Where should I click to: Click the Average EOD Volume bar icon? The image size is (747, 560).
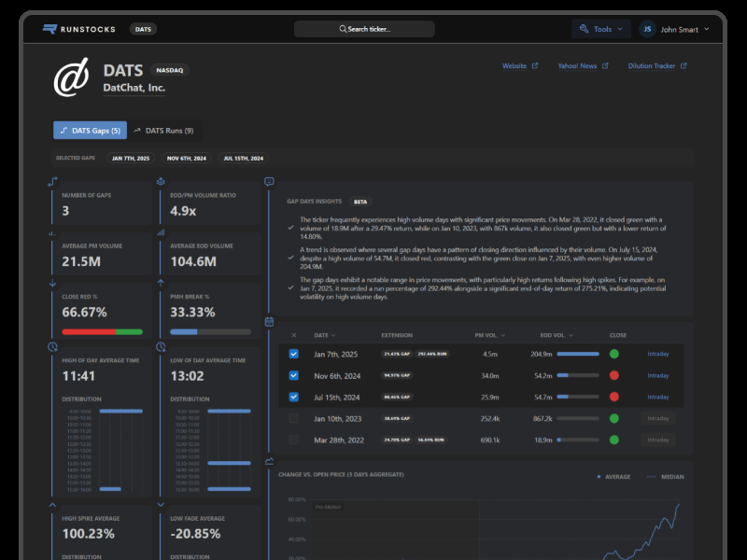point(161,232)
